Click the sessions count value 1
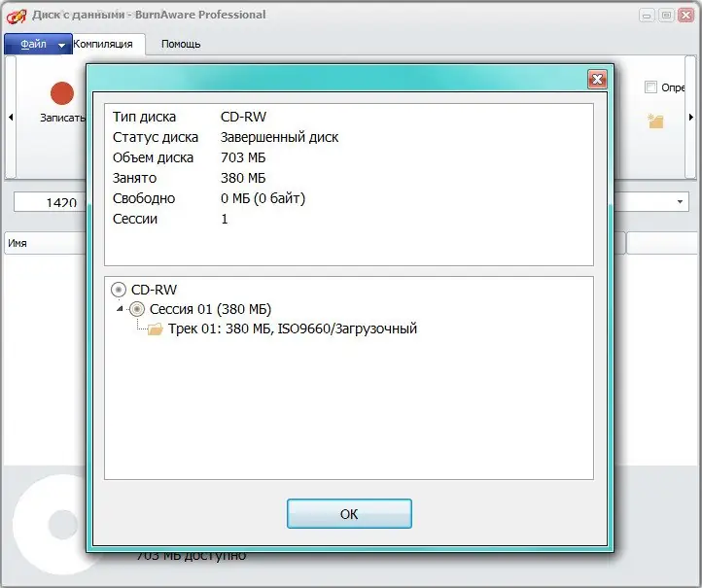 click(225, 220)
